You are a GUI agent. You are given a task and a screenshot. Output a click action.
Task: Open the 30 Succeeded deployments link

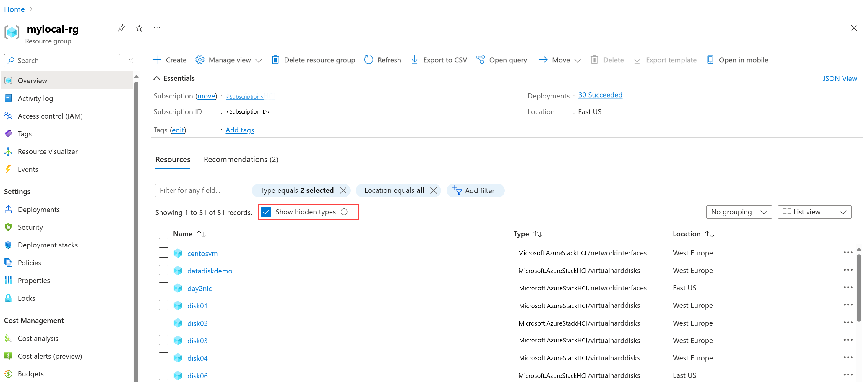600,95
